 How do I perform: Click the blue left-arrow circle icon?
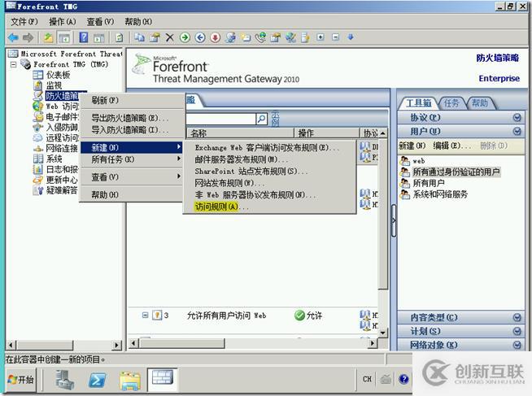tap(200, 37)
